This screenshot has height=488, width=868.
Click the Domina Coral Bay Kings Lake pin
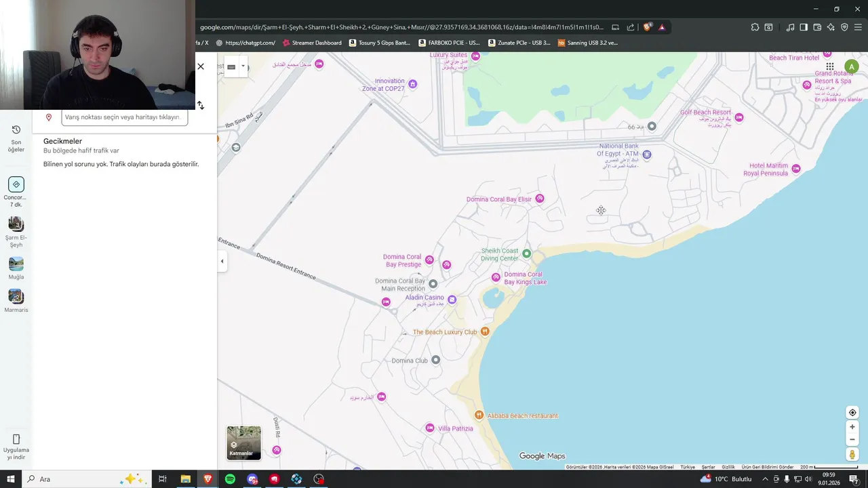[496, 277]
